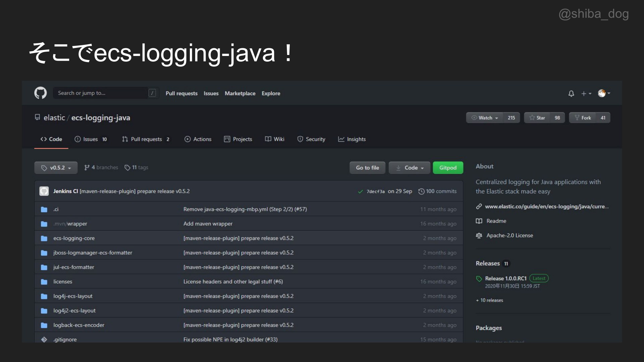The width and height of the screenshot is (644, 362).
Task: Open the ecs-logging-core folder
Action: tap(74, 238)
